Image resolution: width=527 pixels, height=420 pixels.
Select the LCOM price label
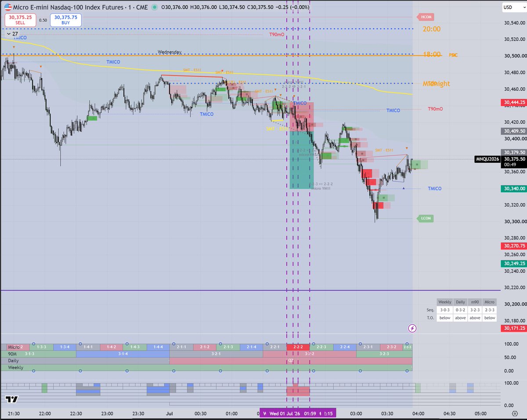pos(425,219)
